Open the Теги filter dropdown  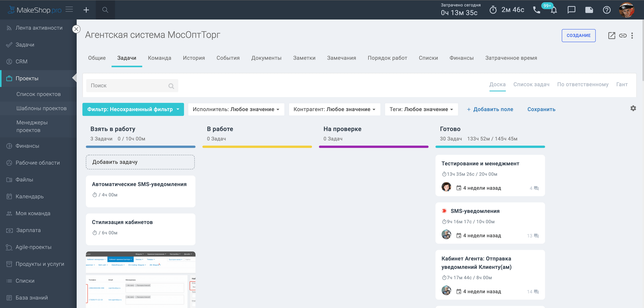(421, 109)
